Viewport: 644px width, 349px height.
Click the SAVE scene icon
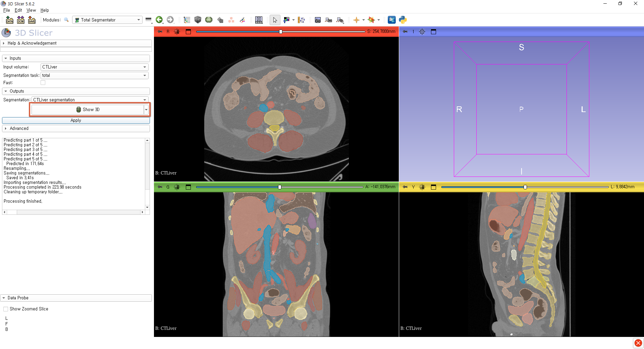tap(32, 20)
